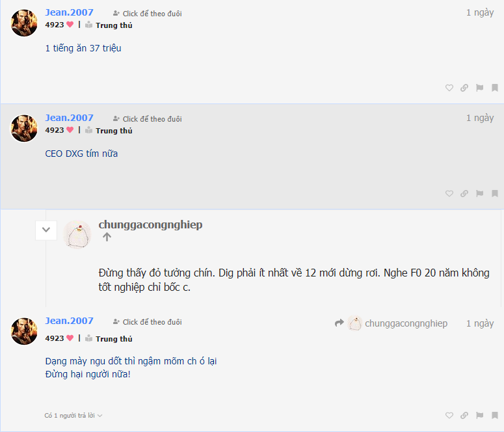Flag the "CEO DXG tím nữa" post
This screenshot has width=504, height=432.
click(x=479, y=193)
